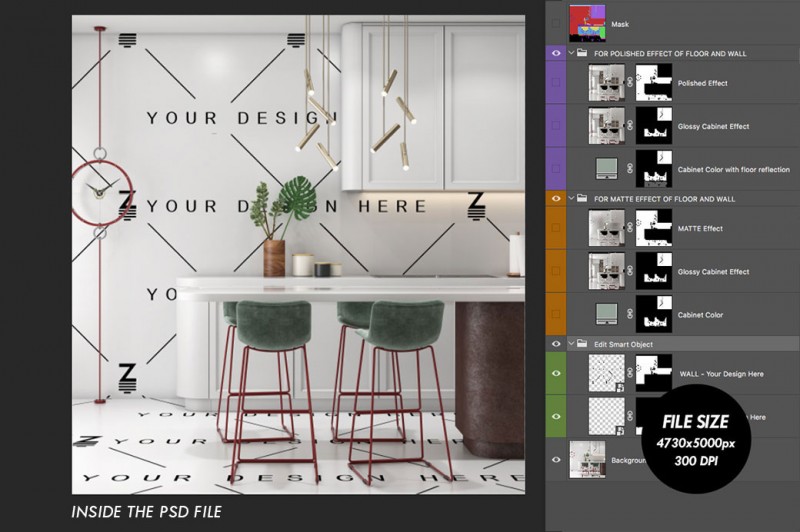Click the mask link chain on MATTE Effect layer
800x532 pixels.
click(x=630, y=228)
